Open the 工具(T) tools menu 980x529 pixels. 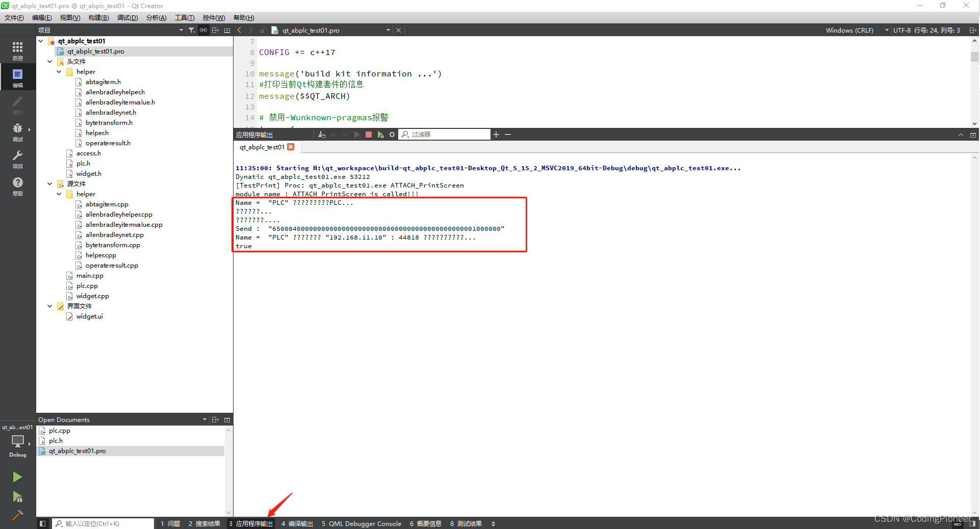[185, 17]
